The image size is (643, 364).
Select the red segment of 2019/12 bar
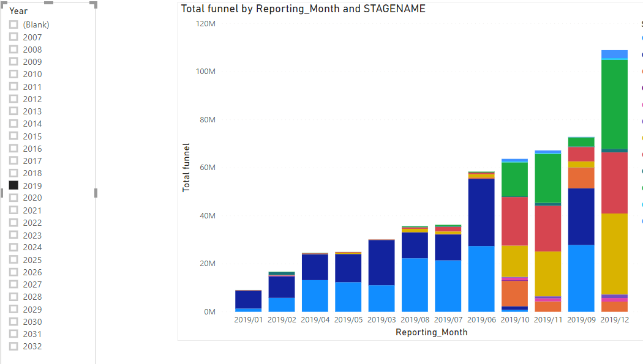click(614, 183)
